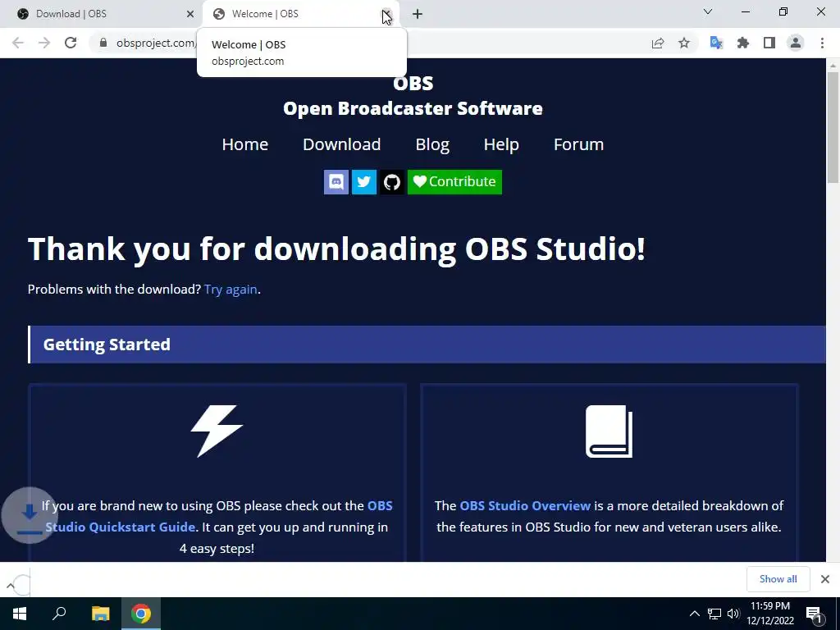This screenshot has height=630, width=840.
Task: Open the network status tray icon
Action: 714,614
